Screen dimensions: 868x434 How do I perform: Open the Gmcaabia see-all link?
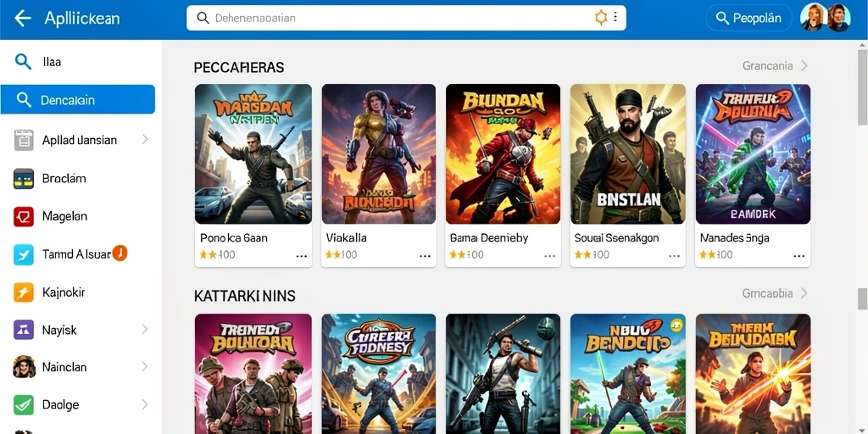[767, 293]
